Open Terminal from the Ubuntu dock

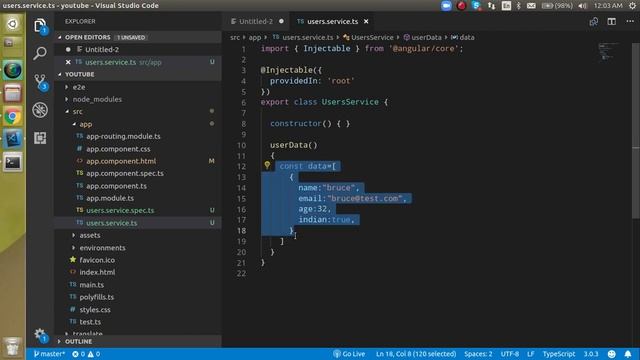pos(13,163)
